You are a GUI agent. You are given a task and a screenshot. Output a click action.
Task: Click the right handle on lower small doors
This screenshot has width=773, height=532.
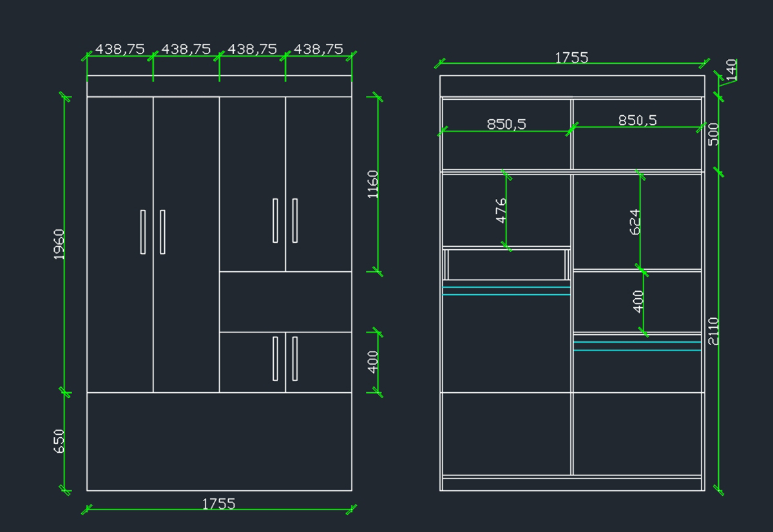(295, 358)
